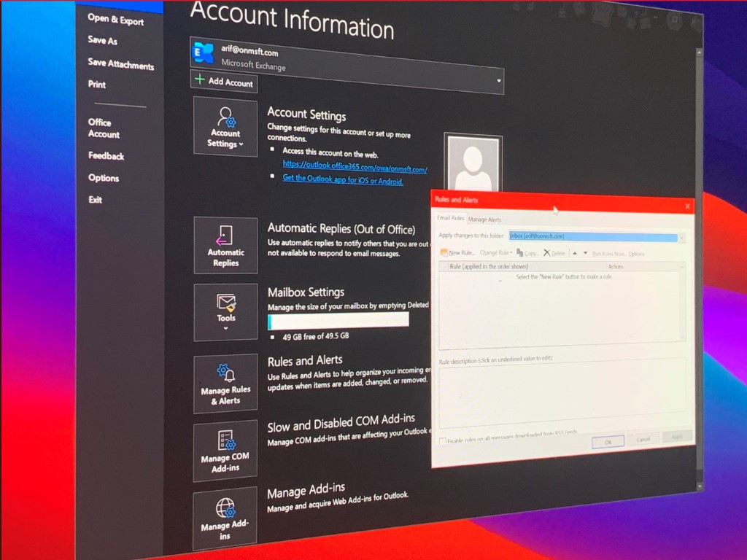Click the mailbox storage usage bar

338,321
